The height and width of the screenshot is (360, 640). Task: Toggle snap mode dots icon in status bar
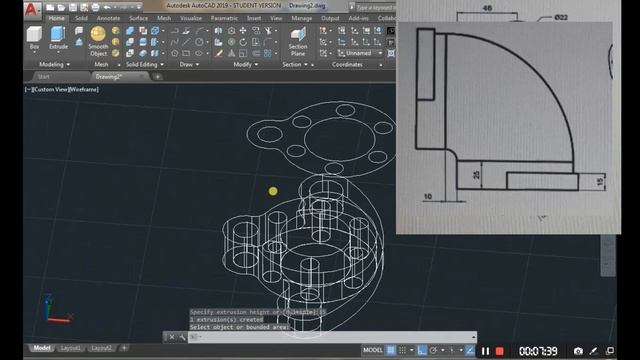(402, 350)
